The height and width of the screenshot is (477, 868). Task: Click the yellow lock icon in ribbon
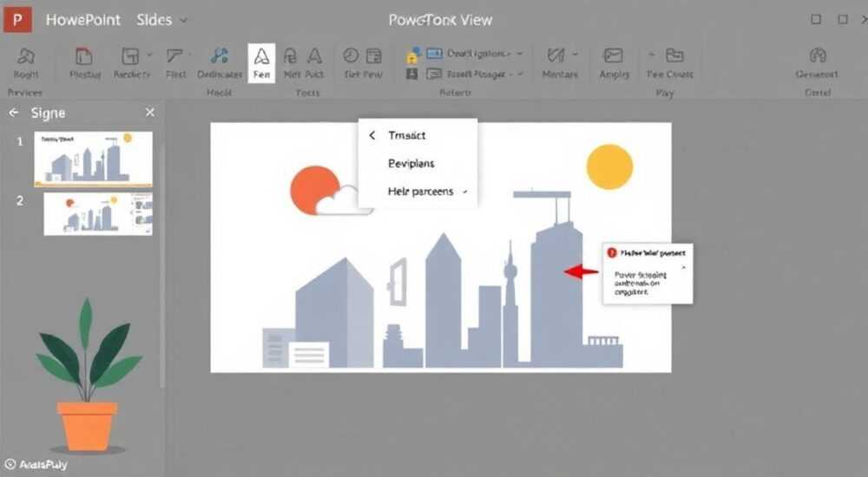pos(413,56)
